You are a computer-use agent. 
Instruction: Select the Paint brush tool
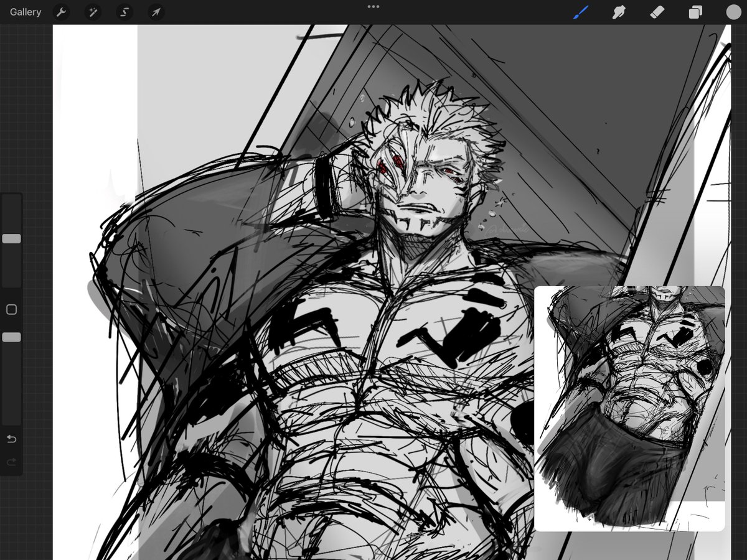coord(581,12)
